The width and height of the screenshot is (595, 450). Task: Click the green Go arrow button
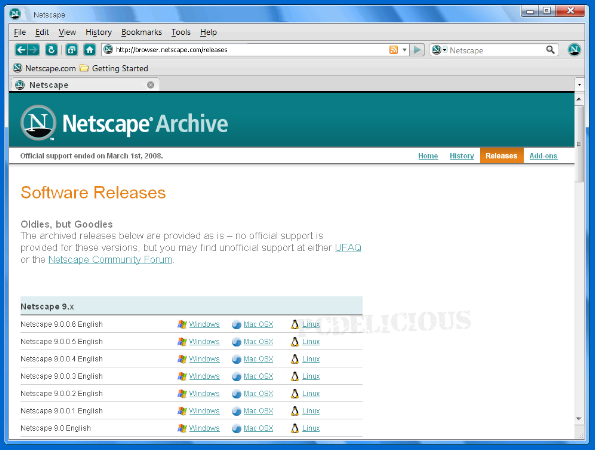[x=417, y=50]
